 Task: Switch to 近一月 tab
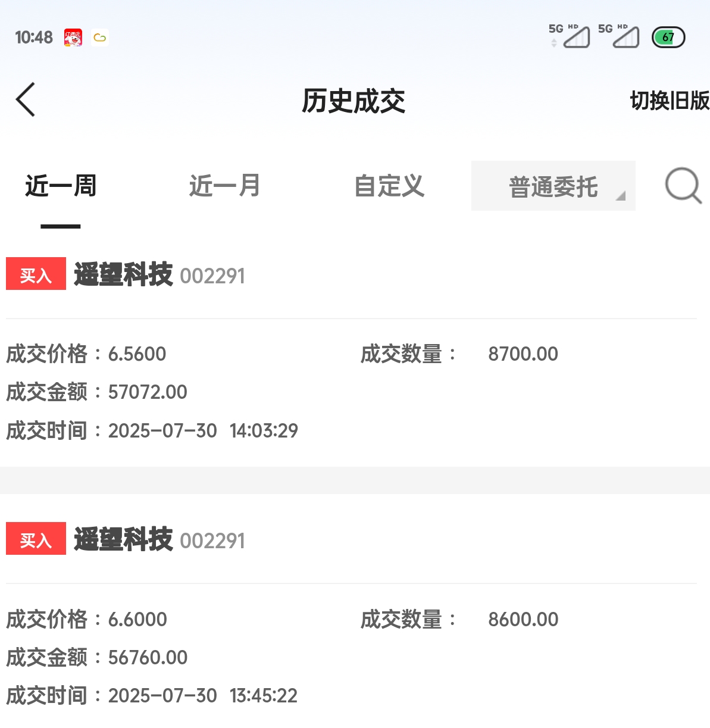(225, 186)
